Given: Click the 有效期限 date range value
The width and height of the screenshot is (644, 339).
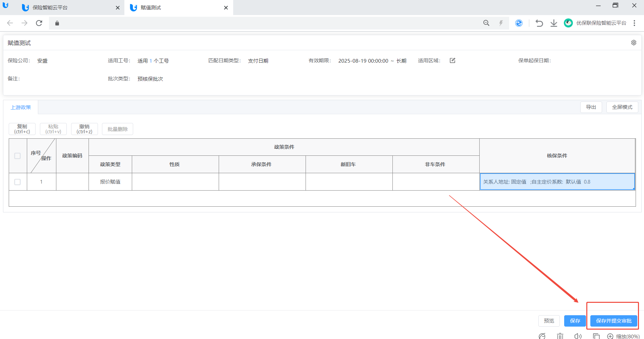Looking at the screenshot, I should [372, 61].
